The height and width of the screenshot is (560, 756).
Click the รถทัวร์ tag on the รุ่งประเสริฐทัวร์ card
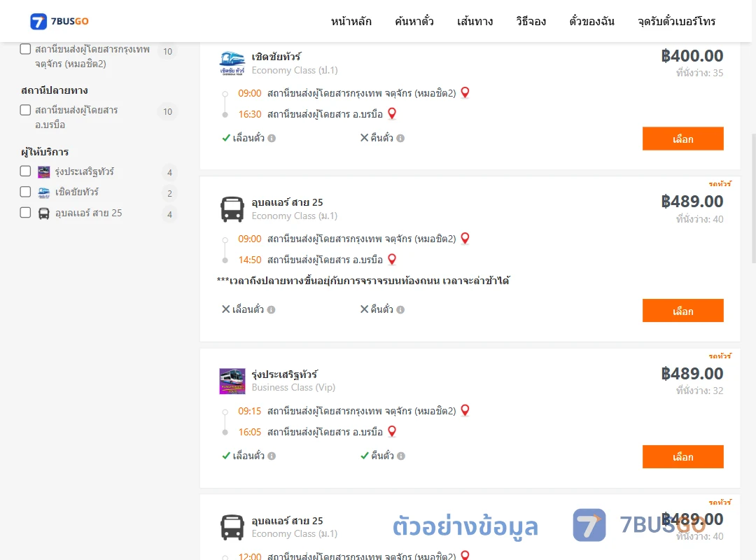click(x=720, y=356)
